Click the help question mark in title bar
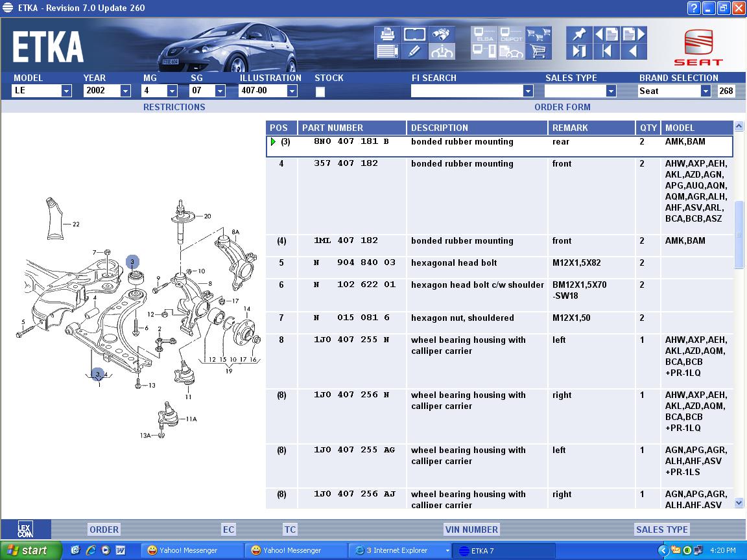747x560 pixels. pos(694,8)
